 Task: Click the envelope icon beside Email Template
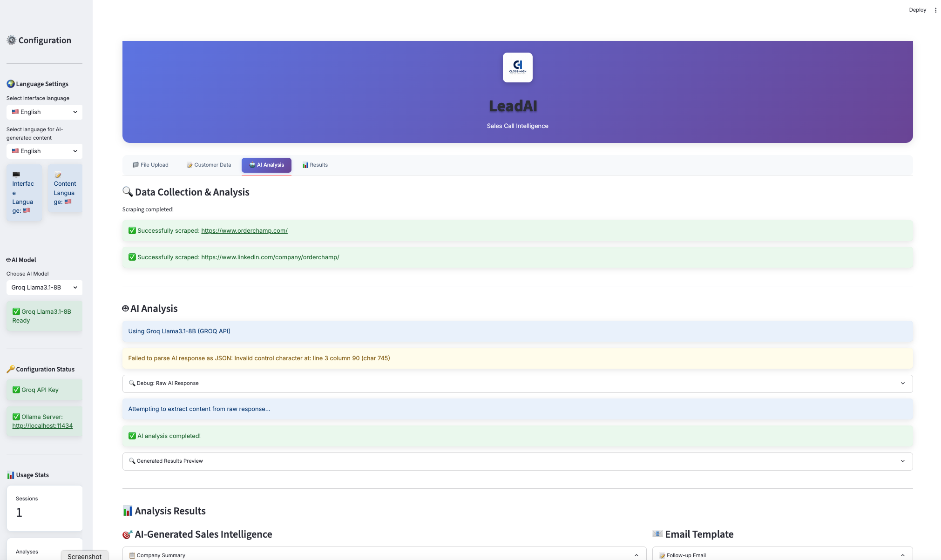coord(657,534)
